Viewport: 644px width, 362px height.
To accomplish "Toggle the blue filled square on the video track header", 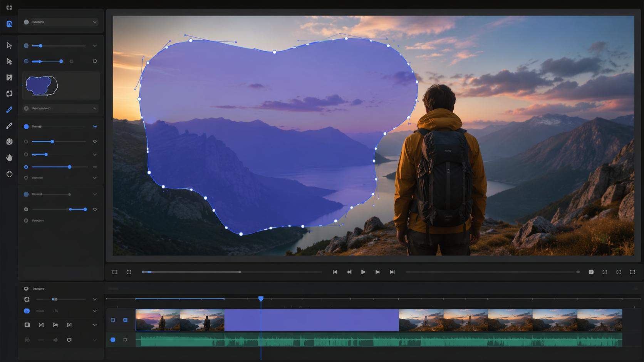I will [125, 320].
